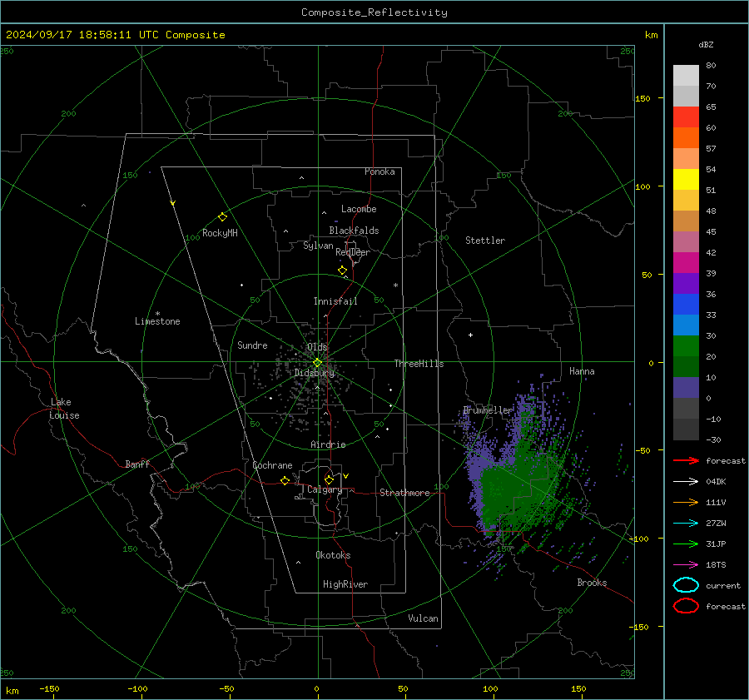The height and width of the screenshot is (700, 749).
Task: Click the Sundre town label
Action: click(x=252, y=345)
